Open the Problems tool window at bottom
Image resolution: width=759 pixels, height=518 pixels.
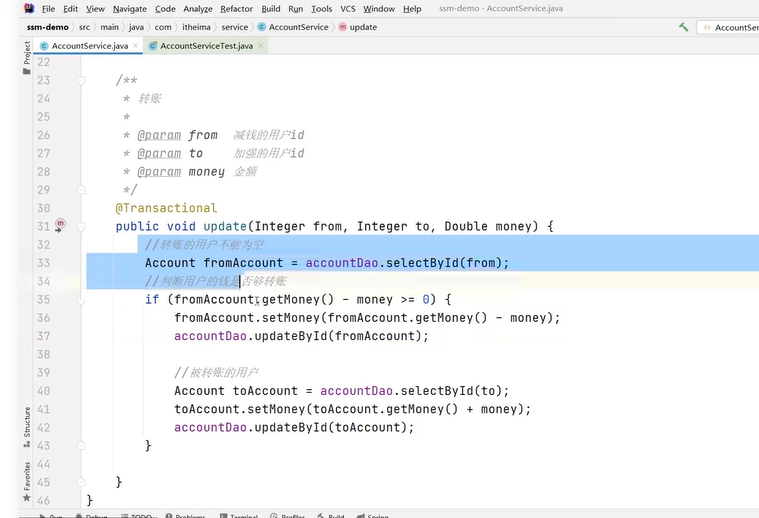point(185,516)
